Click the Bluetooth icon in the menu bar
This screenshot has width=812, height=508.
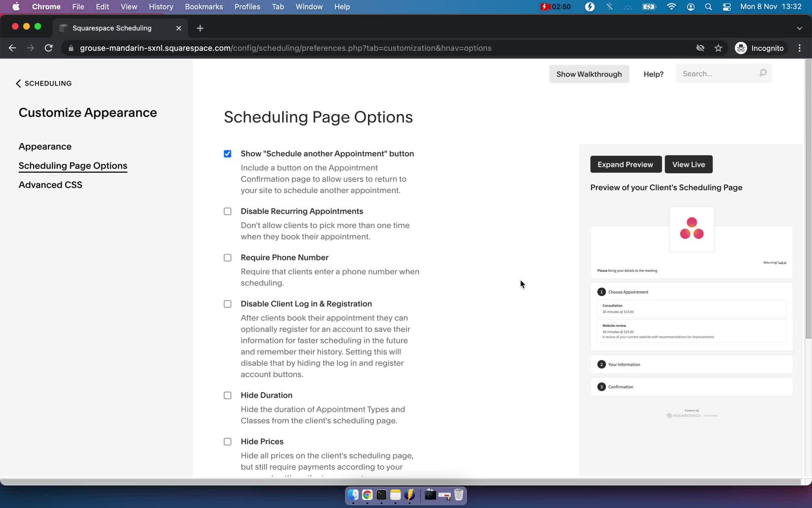click(609, 7)
